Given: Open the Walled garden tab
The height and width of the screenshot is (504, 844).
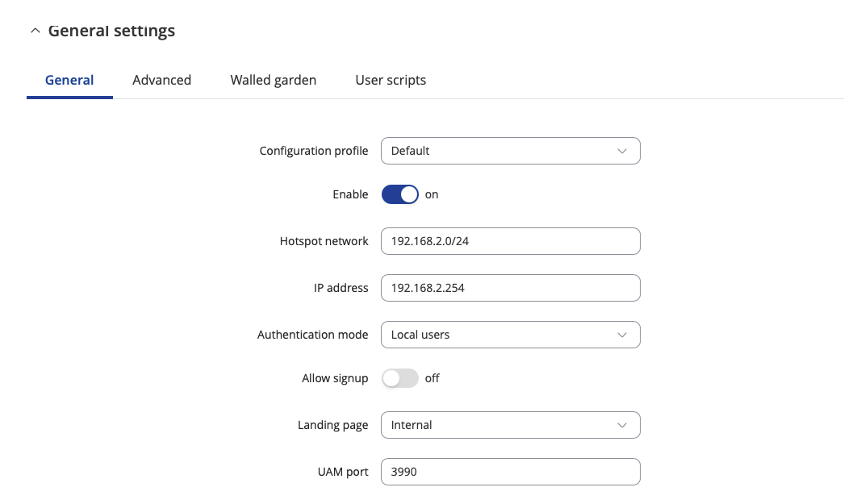Looking at the screenshot, I should 273,80.
